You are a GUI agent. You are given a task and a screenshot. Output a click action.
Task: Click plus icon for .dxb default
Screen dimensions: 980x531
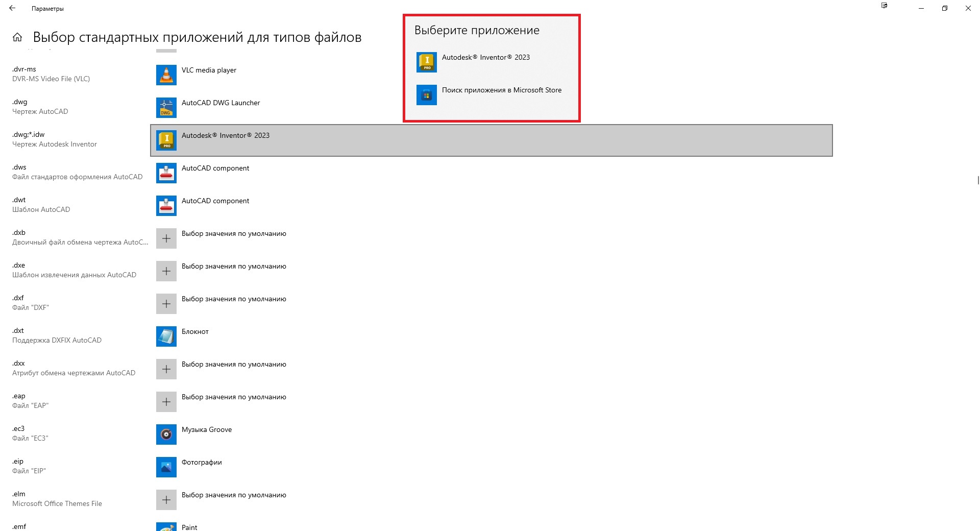point(166,238)
